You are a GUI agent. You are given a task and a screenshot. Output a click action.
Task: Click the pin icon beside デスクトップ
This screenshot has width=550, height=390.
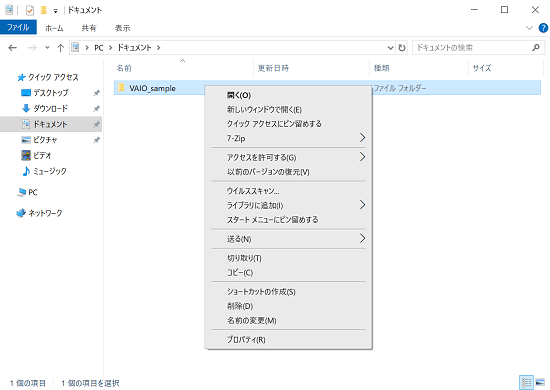pyautogui.click(x=96, y=93)
